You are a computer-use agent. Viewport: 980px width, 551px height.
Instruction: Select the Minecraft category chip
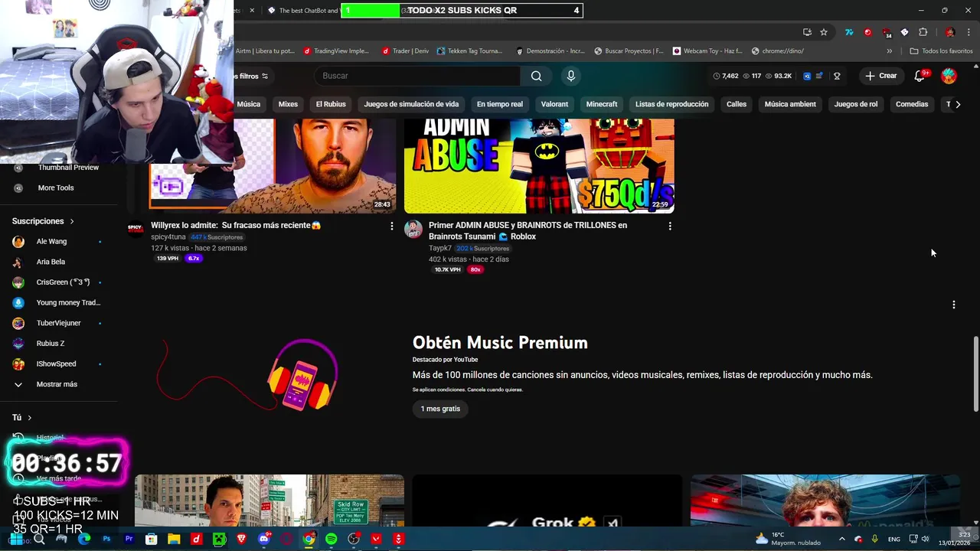(x=602, y=104)
